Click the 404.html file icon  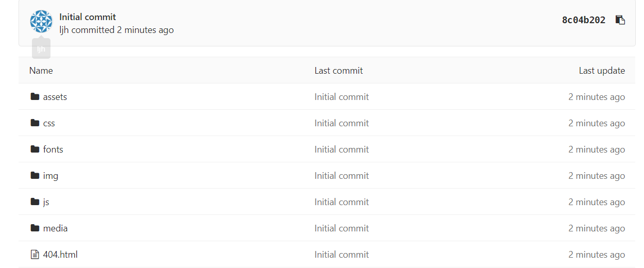35,254
